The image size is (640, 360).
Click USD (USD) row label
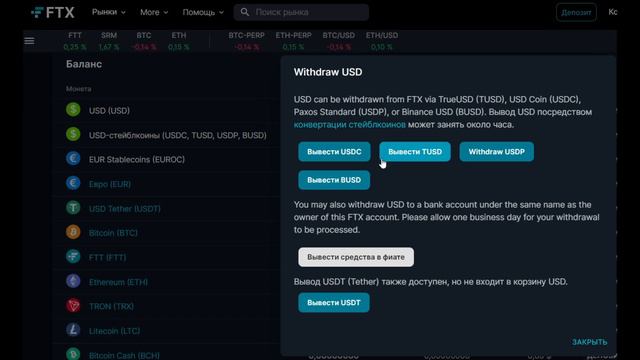(109, 111)
